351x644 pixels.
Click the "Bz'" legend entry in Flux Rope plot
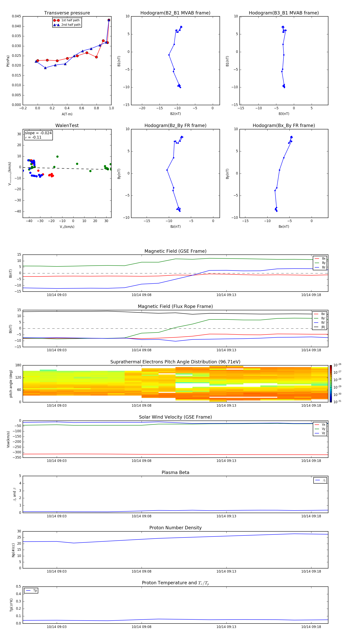(320, 323)
